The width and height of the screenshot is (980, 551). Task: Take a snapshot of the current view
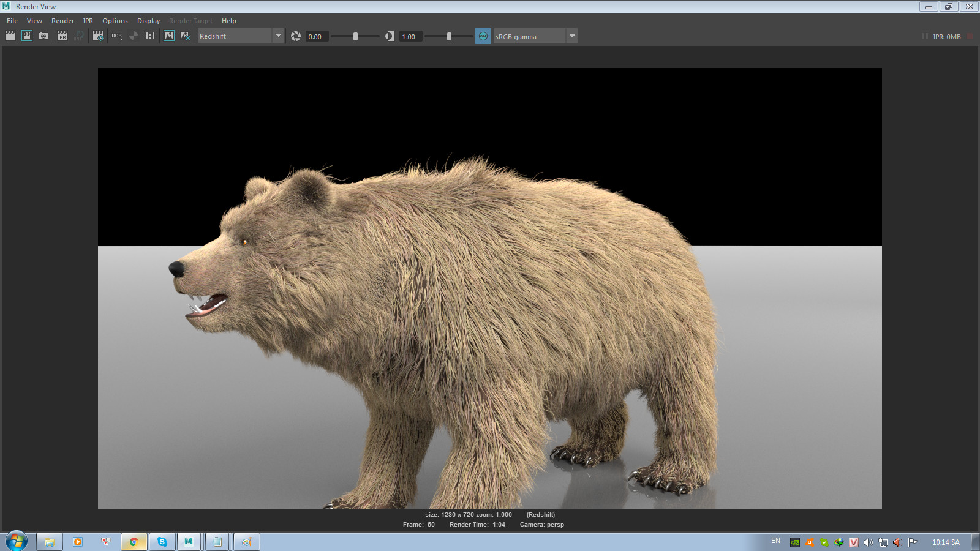coord(43,36)
